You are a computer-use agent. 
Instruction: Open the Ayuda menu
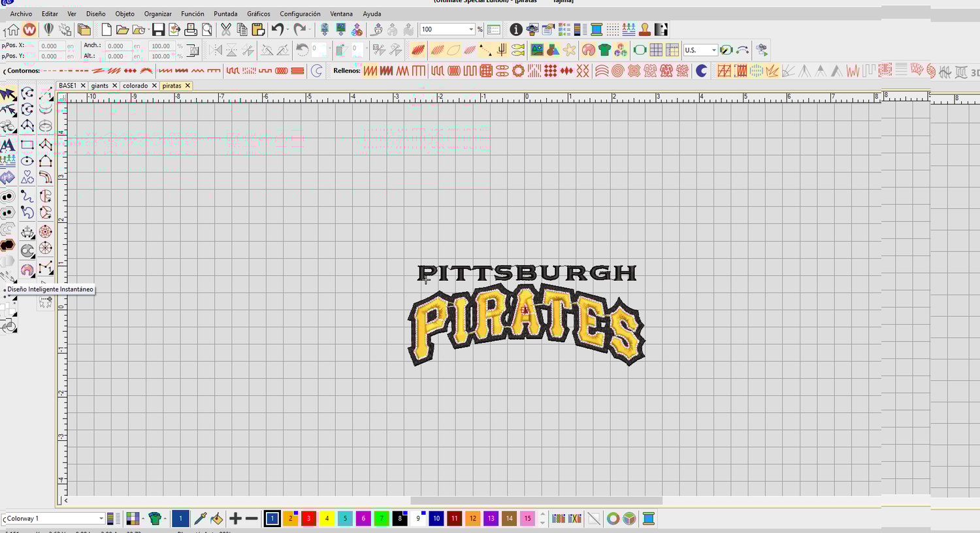tap(372, 14)
